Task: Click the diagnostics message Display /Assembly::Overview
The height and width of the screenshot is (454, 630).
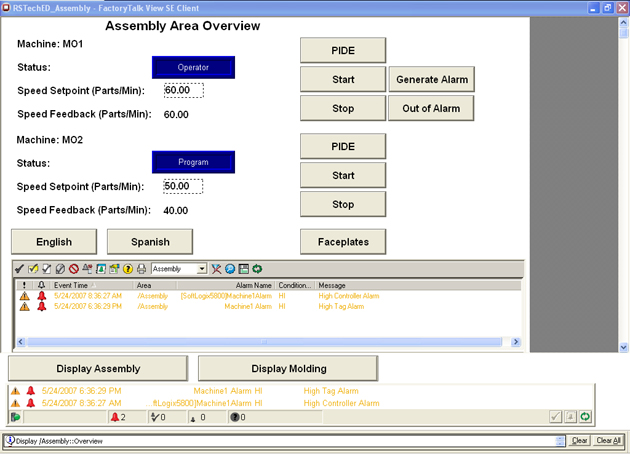Action: point(59,441)
